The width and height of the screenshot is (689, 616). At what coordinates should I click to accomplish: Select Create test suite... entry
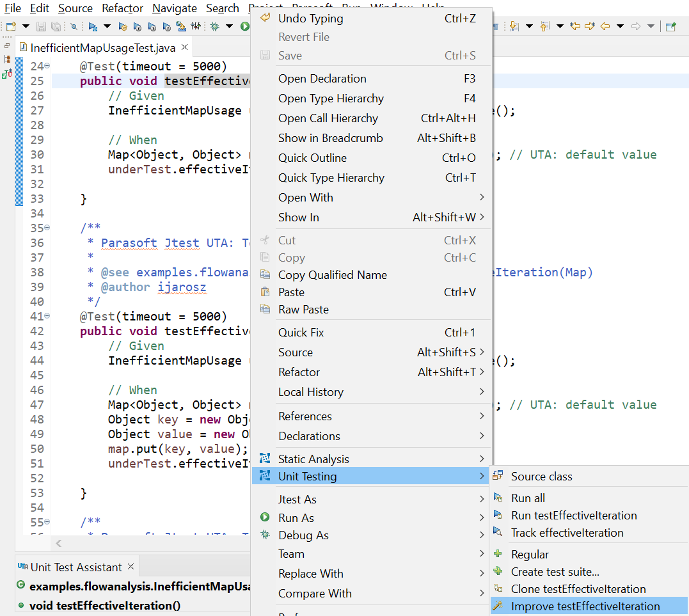590,572
